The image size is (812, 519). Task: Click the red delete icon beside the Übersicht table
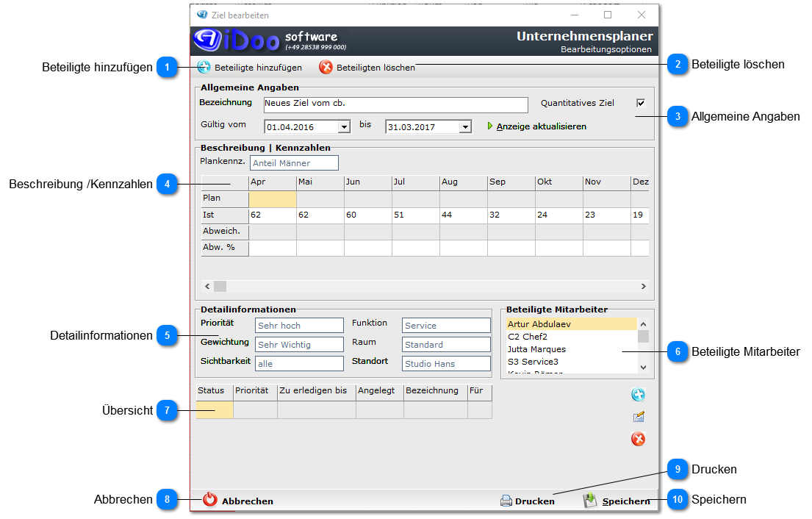pyautogui.click(x=638, y=439)
